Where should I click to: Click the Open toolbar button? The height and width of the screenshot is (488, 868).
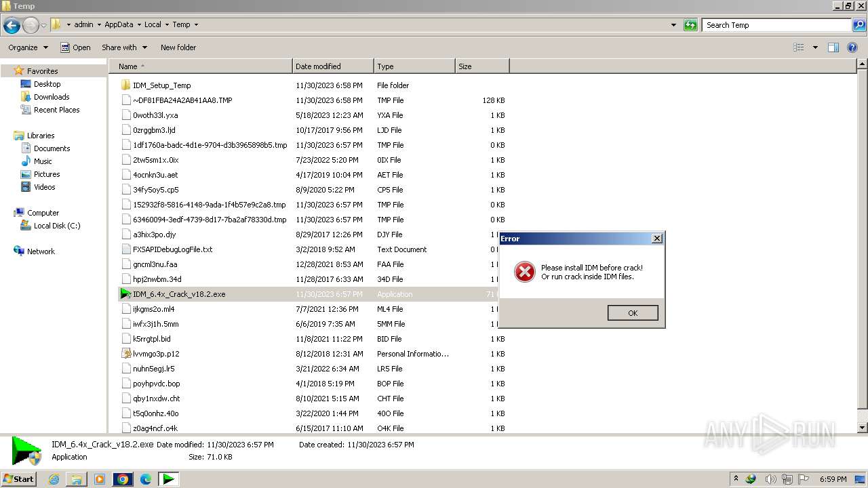(x=75, y=47)
